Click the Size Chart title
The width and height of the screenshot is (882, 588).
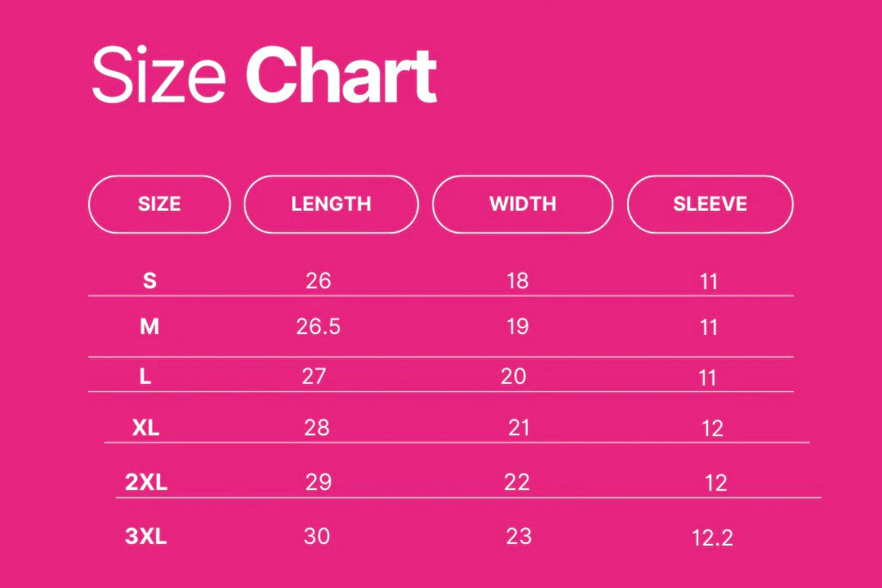pos(264,77)
